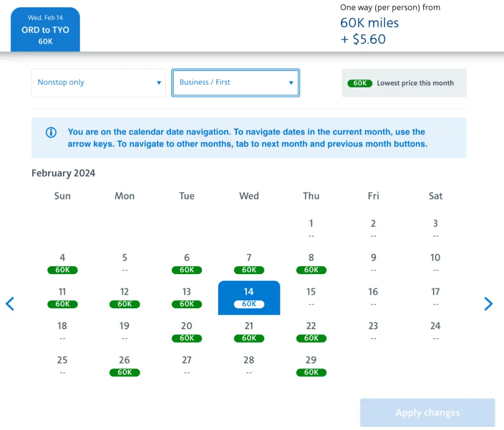Select February 20 date cell

(187, 331)
